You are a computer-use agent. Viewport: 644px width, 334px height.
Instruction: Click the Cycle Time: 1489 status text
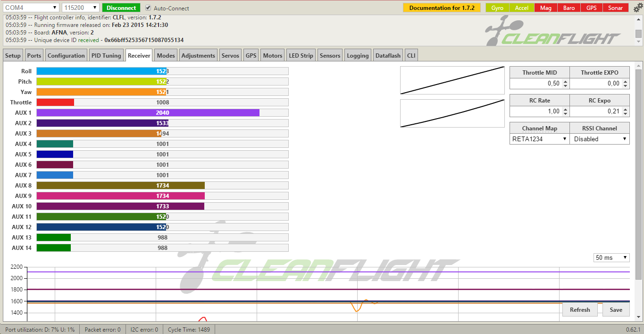pyautogui.click(x=189, y=329)
